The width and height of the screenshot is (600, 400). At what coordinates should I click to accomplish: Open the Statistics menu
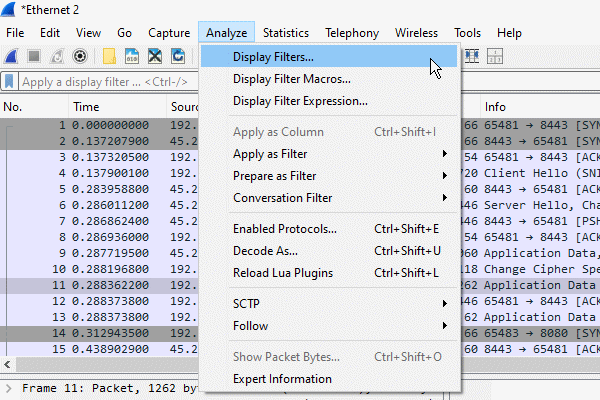click(285, 33)
